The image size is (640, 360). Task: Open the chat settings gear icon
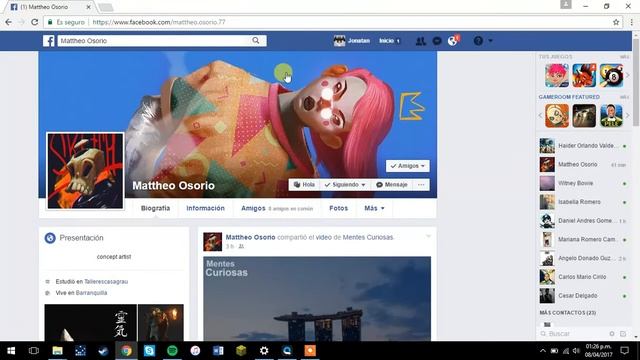coord(612,333)
